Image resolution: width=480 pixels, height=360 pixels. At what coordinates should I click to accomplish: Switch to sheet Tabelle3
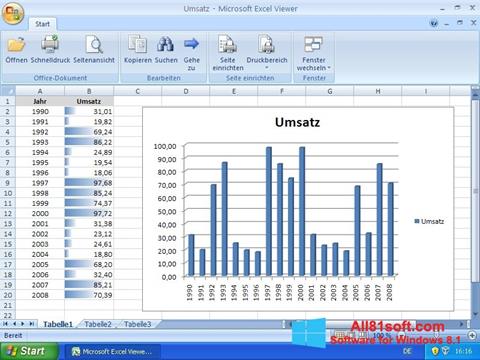pos(137,324)
